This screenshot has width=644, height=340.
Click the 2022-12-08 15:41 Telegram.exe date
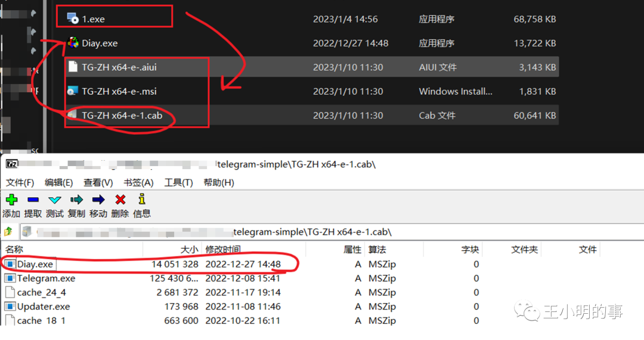243,278
